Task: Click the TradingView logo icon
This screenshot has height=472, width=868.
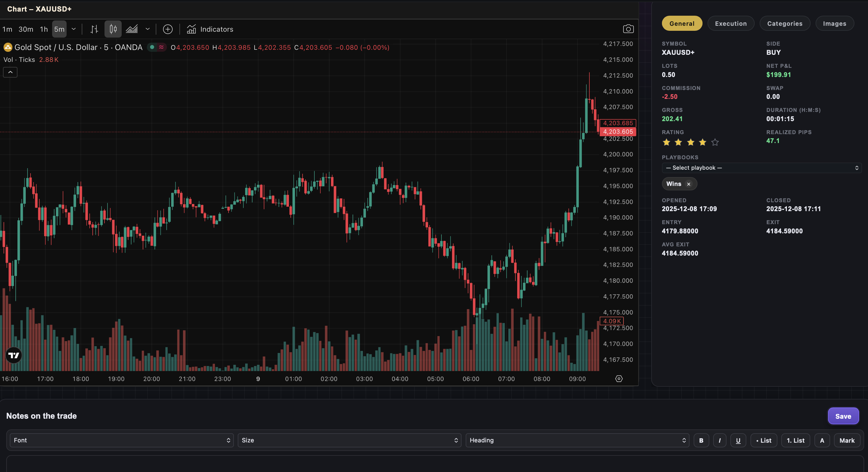Action: pyautogui.click(x=14, y=355)
